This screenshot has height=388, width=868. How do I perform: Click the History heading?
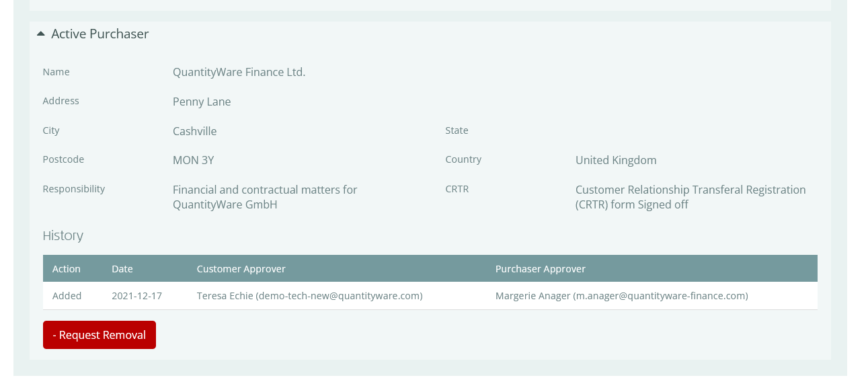(63, 235)
